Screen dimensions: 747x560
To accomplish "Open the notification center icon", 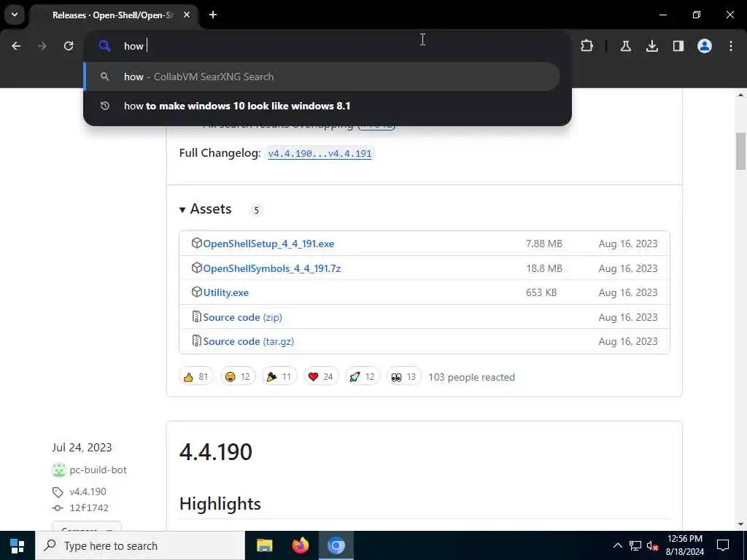I will coord(723,545).
